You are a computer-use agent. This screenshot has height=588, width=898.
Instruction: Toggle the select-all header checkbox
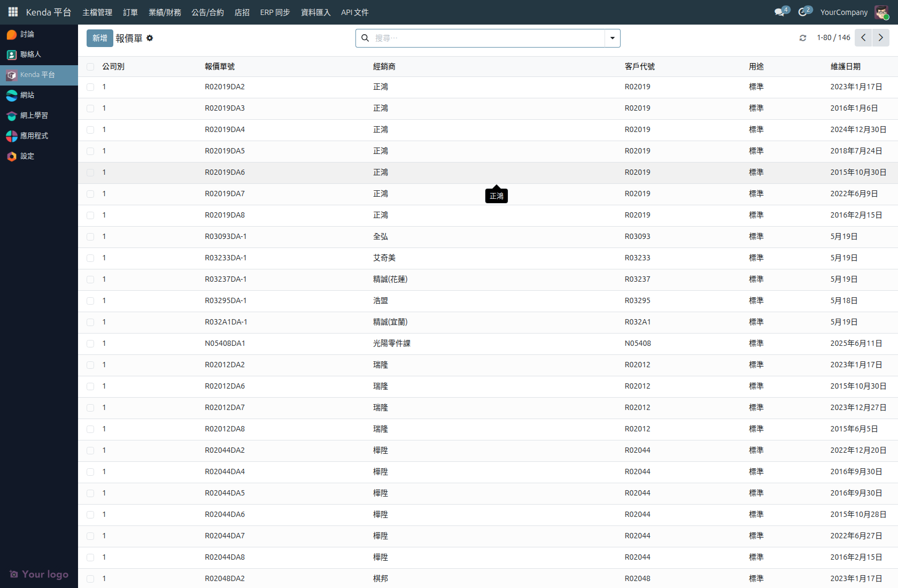click(90, 67)
